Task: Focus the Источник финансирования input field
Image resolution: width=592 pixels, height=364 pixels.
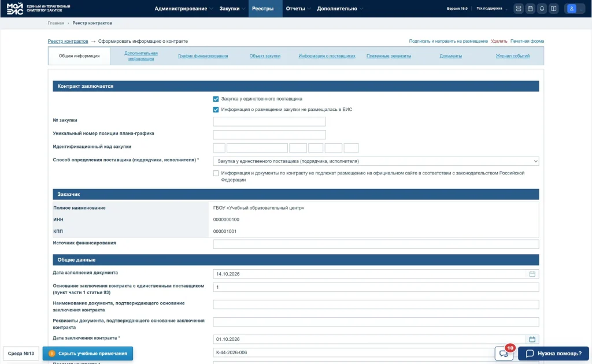Action: [376, 244]
